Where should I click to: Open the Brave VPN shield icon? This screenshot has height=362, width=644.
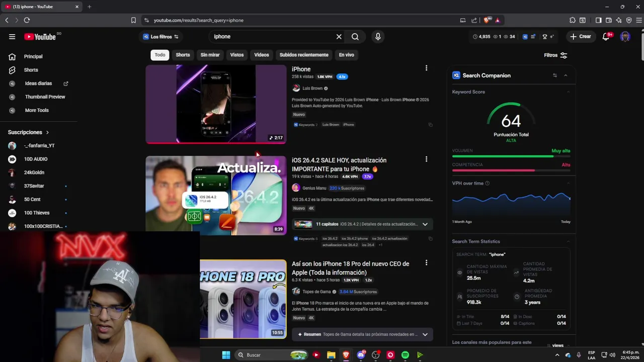tap(629, 20)
